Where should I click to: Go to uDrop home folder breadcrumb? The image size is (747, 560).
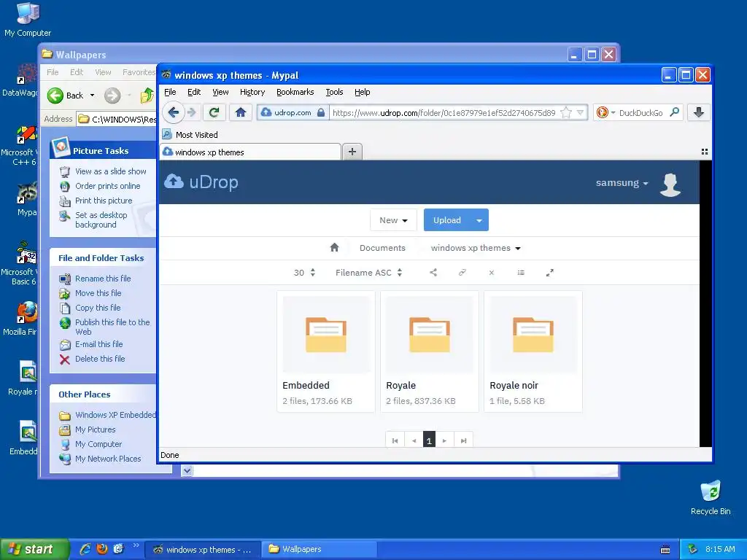point(334,248)
